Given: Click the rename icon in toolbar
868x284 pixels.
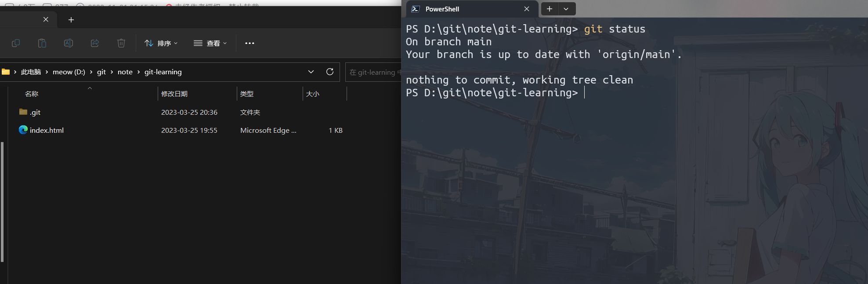Looking at the screenshot, I should 69,43.
